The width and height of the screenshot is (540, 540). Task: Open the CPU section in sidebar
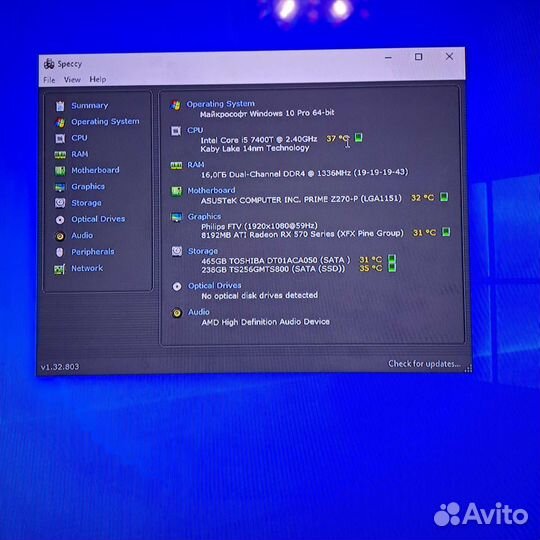(80, 138)
